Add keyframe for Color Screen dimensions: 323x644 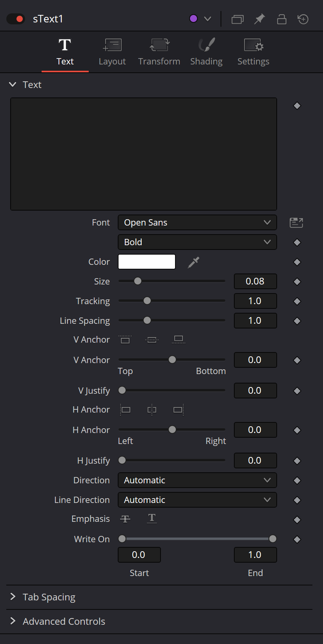tap(297, 262)
